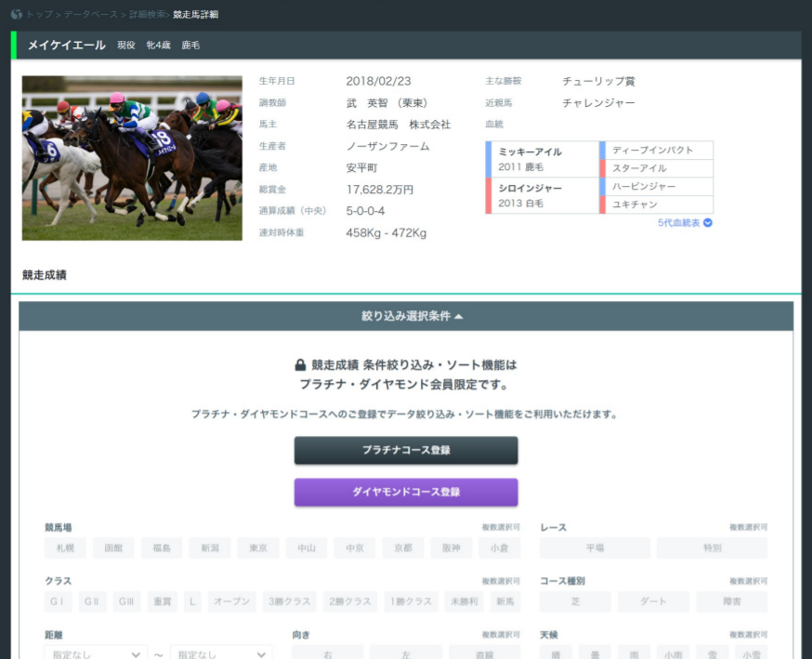Toggle 1勝クラス filter

(x=412, y=602)
